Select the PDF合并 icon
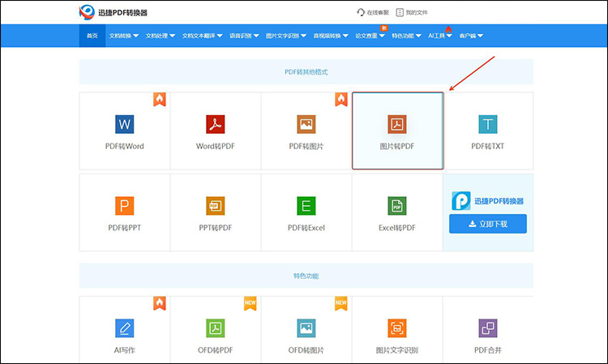 [x=487, y=328]
